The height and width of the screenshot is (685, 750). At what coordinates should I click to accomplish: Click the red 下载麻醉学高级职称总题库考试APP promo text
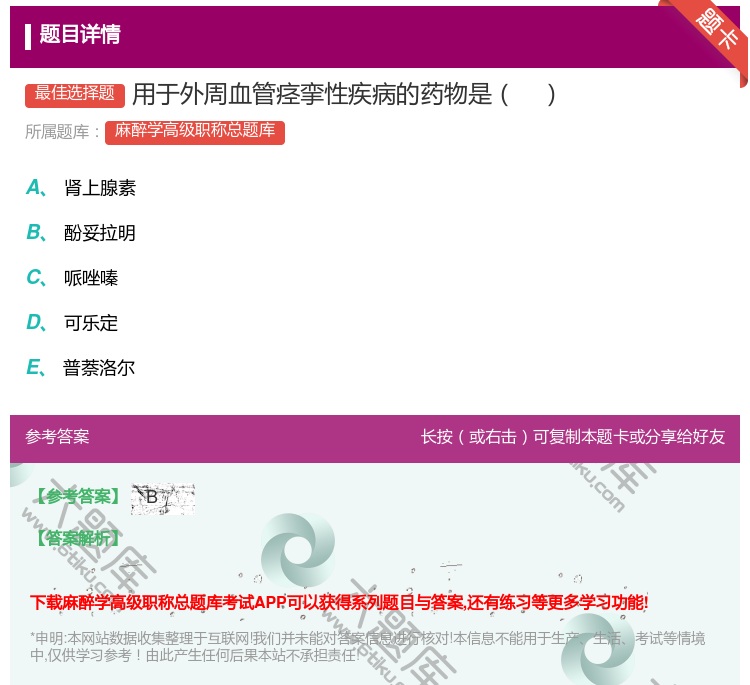click(339, 602)
